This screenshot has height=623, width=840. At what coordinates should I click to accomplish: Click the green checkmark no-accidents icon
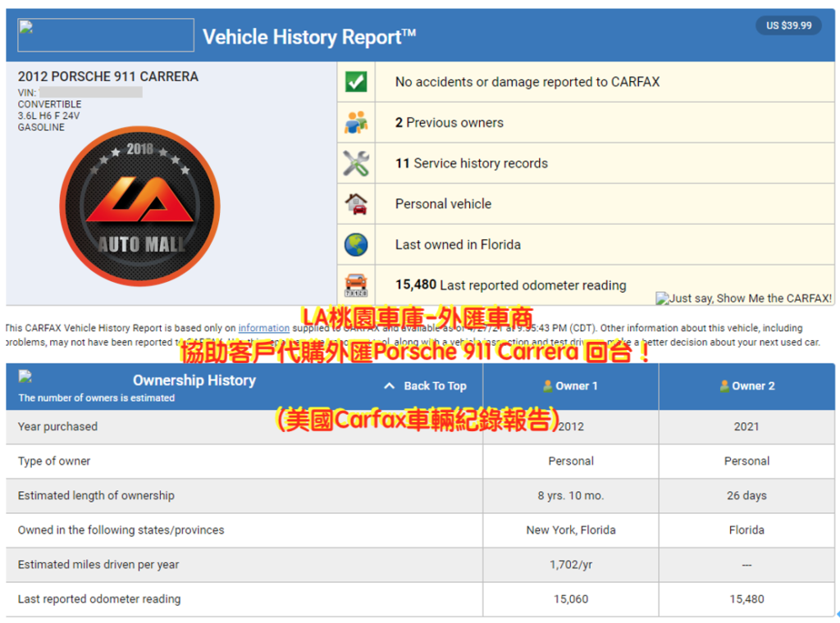tap(356, 82)
